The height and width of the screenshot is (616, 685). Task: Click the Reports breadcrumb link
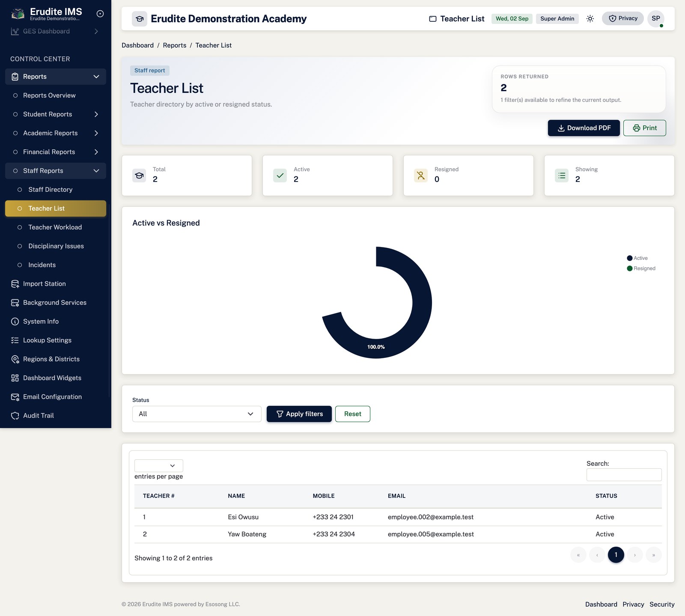(175, 45)
